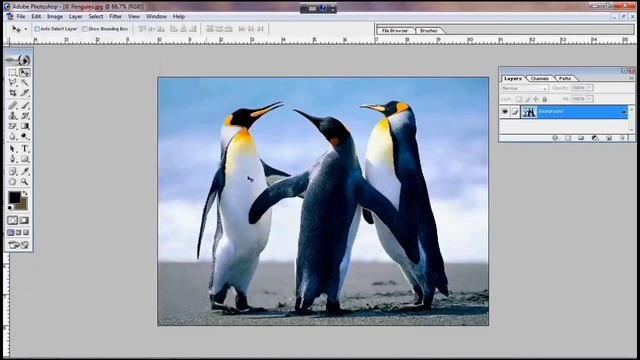
Task: Select the Brush tool
Action: pos(25,106)
